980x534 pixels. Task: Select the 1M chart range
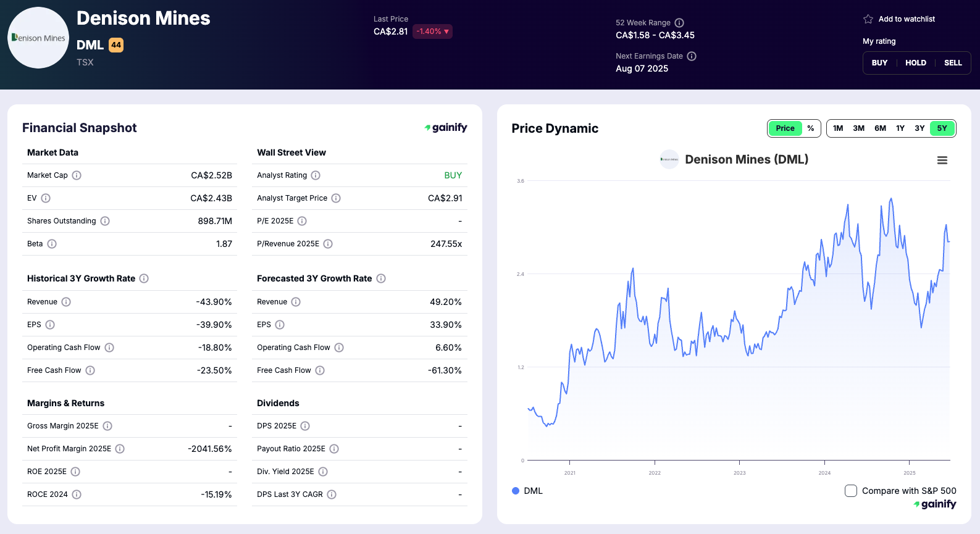coord(838,128)
